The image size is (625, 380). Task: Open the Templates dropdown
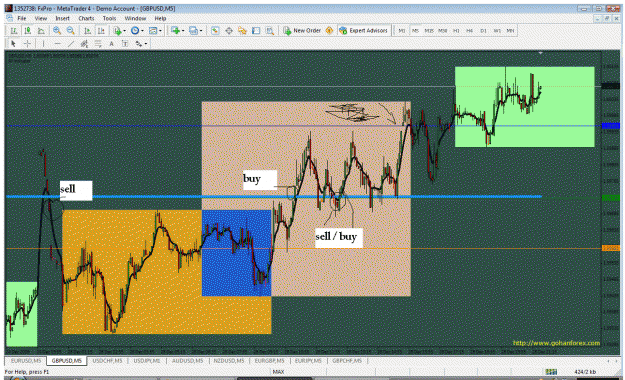coord(155,31)
